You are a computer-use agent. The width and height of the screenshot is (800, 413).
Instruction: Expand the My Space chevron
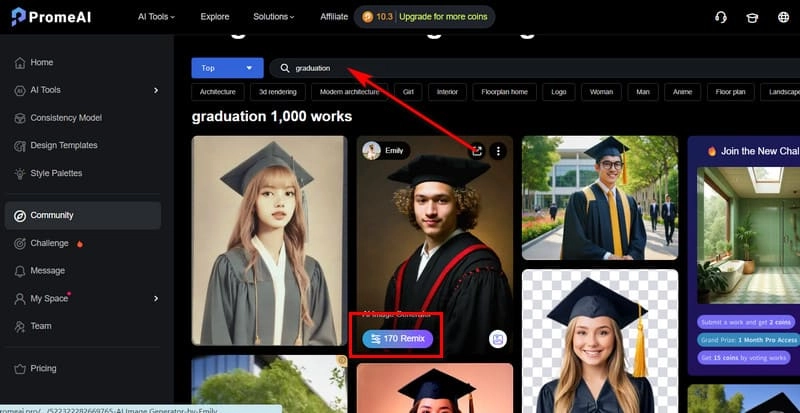[156, 298]
